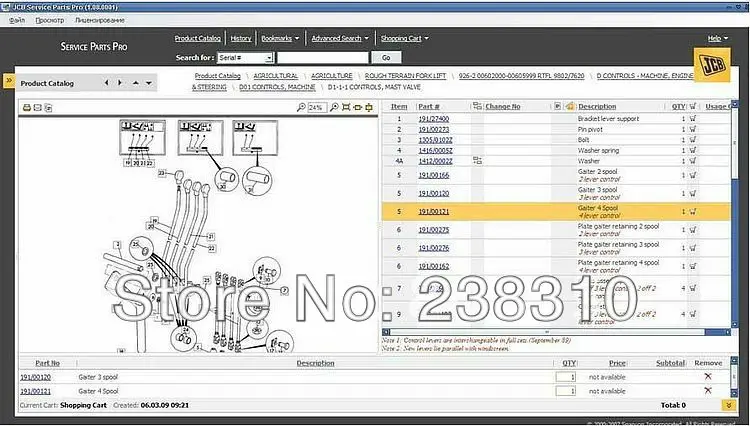Add Plate gaiter retaining 4 spool to cart
The image size is (750, 426).
pos(693,266)
